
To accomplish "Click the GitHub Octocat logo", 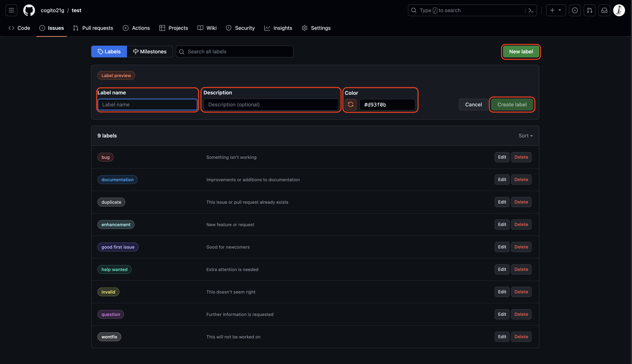I will pos(29,10).
